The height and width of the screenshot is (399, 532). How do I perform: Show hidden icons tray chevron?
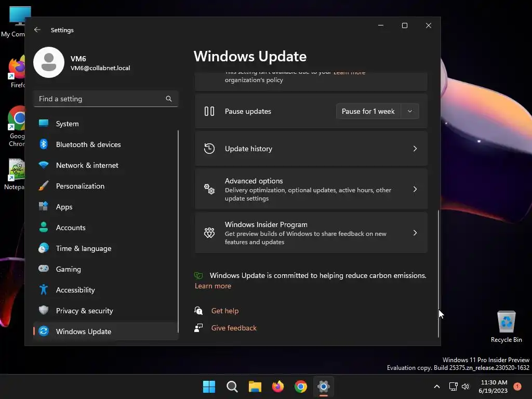click(x=437, y=387)
